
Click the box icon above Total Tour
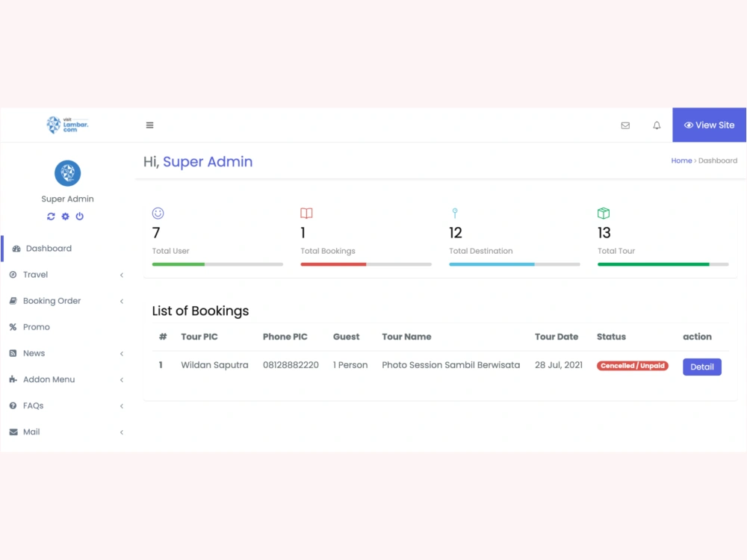604,213
